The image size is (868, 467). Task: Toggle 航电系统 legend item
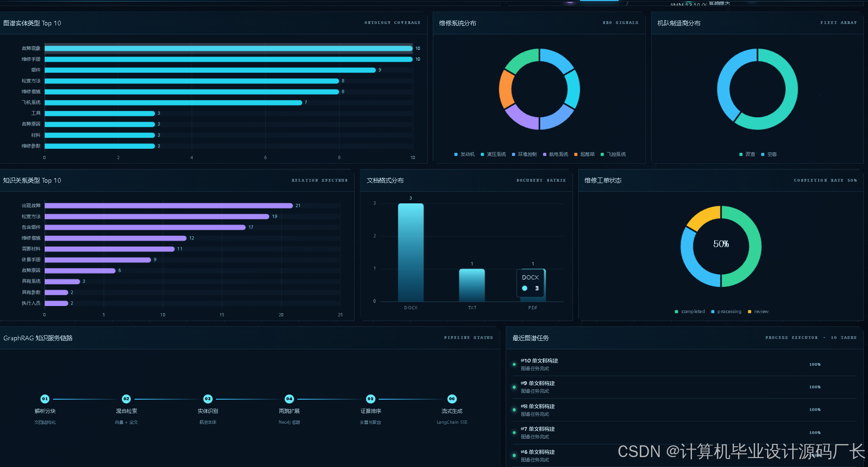(555, 154)
